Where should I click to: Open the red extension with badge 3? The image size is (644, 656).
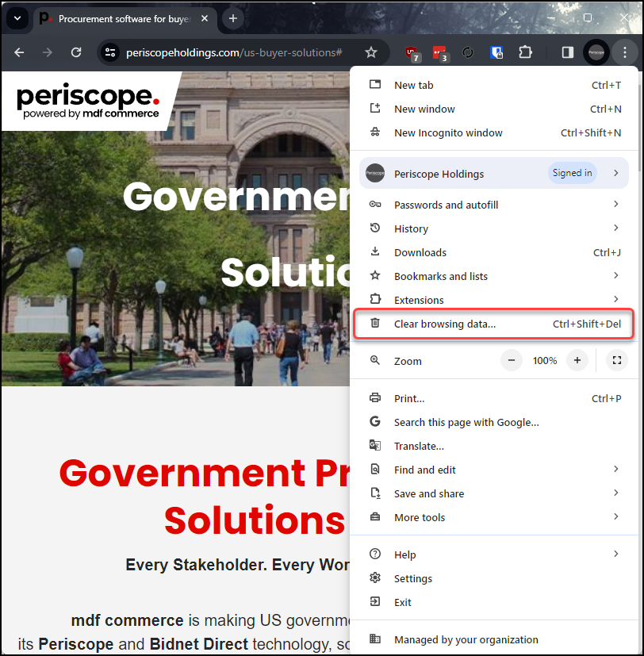tap(440, 53)
